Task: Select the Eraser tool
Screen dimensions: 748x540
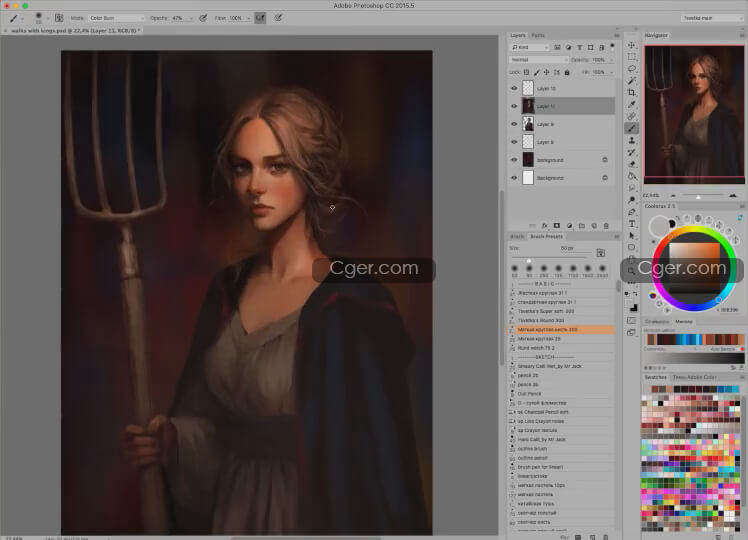Action: point(632,164)
